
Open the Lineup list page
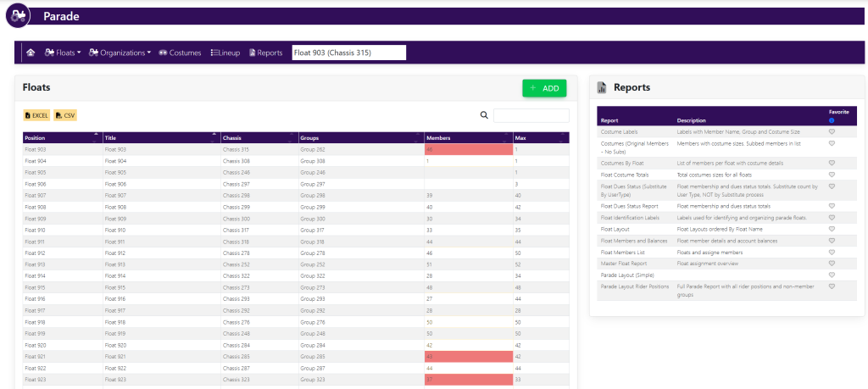pyautogui.click(x=225, y=53)
